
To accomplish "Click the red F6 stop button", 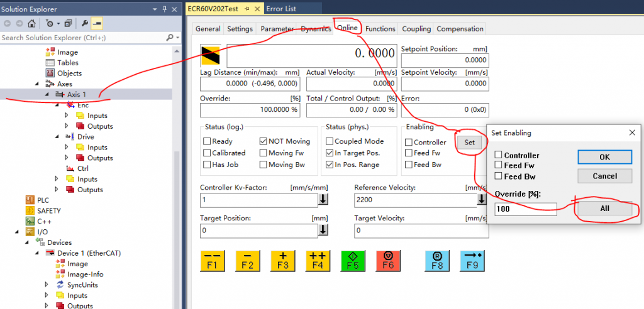I will 388,261.
